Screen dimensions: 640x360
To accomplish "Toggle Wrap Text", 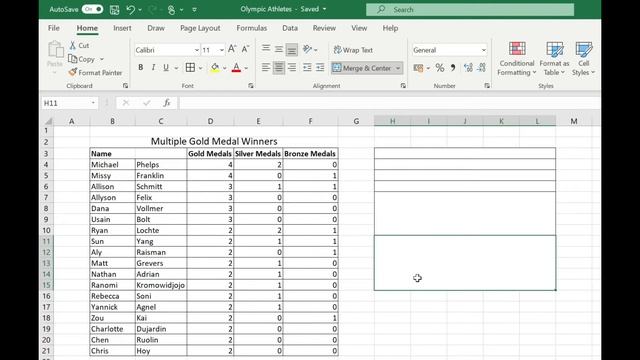I will (x=353, y=50).
